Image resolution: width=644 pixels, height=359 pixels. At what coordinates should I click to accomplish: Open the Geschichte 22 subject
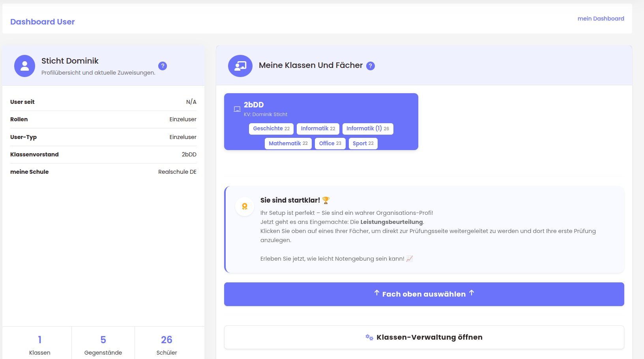(x=271, y=129)
